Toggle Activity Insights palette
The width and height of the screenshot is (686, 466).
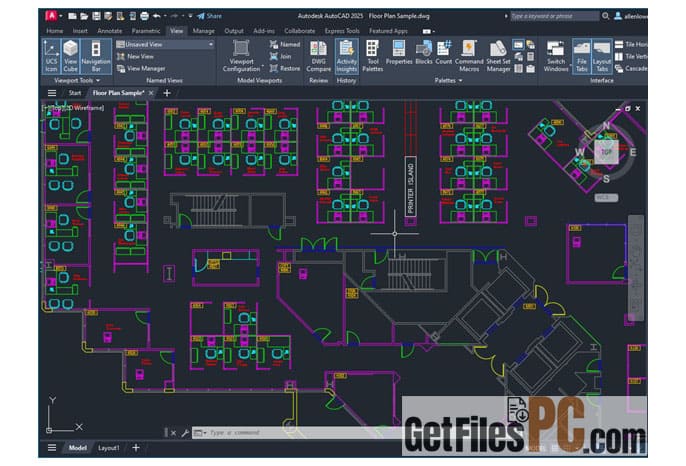click(346, 56)
